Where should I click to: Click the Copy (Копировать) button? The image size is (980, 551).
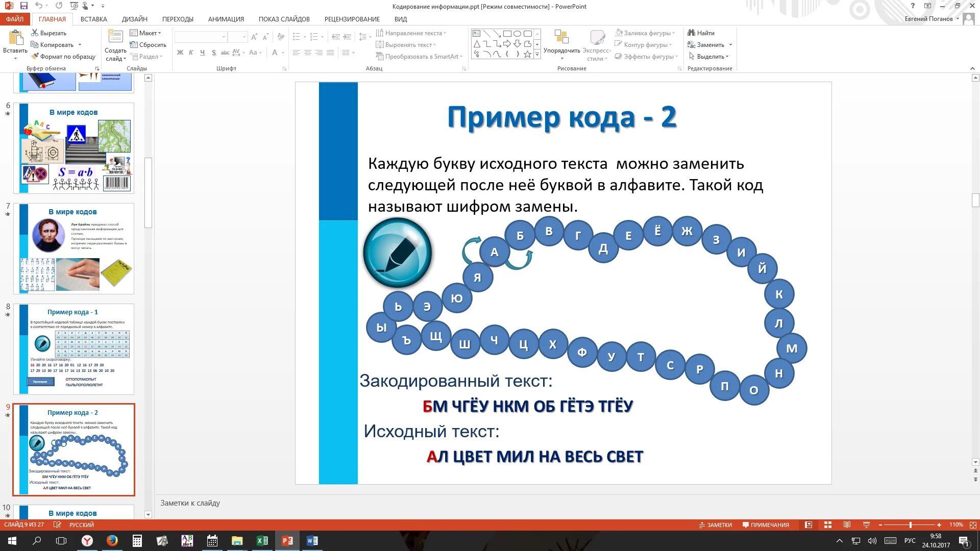(53, 44)
